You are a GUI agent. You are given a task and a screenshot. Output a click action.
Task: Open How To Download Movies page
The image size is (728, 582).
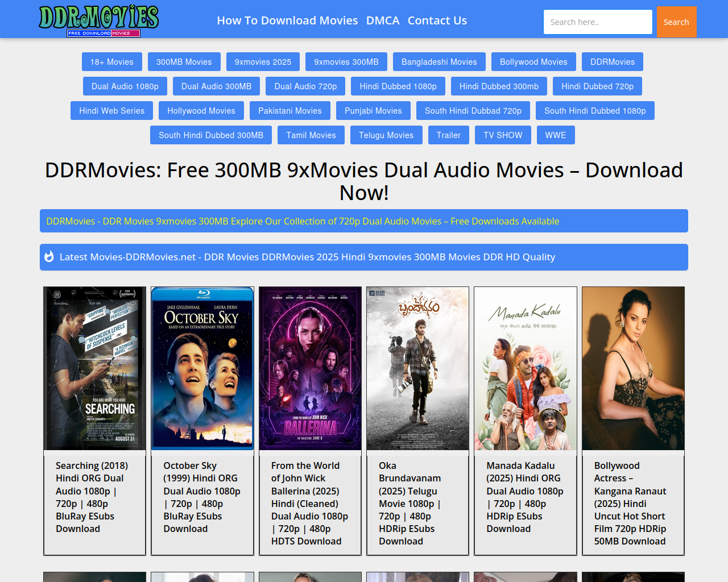(287, 20)
